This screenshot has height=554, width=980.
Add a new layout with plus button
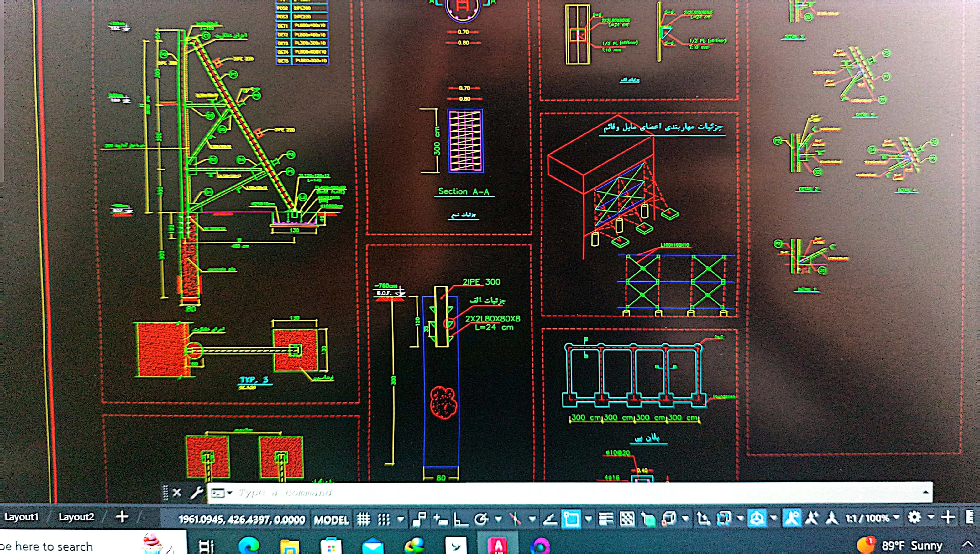click(122, 517)
